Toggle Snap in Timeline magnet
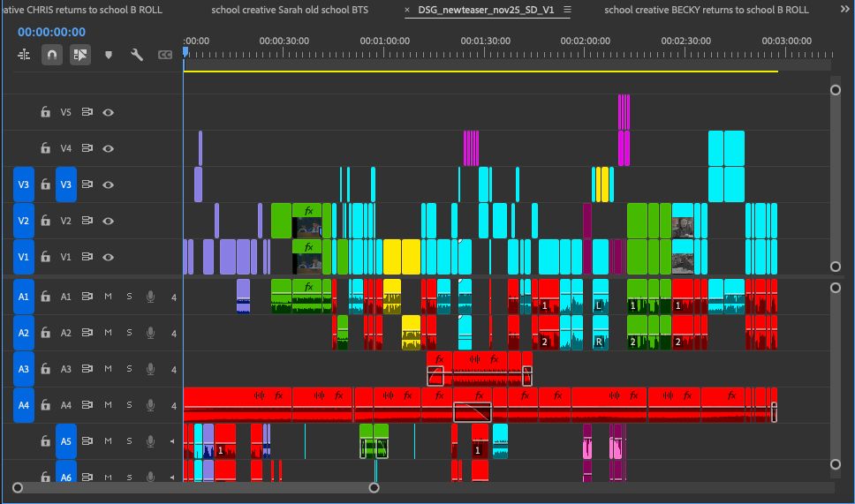 (x=52, y=55)
